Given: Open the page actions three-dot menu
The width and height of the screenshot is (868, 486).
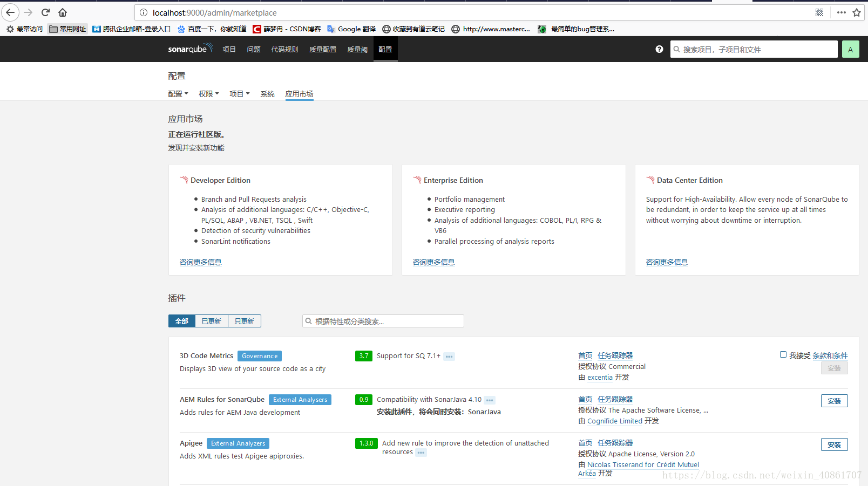Looking at the screenshot, I should (841, 12).
